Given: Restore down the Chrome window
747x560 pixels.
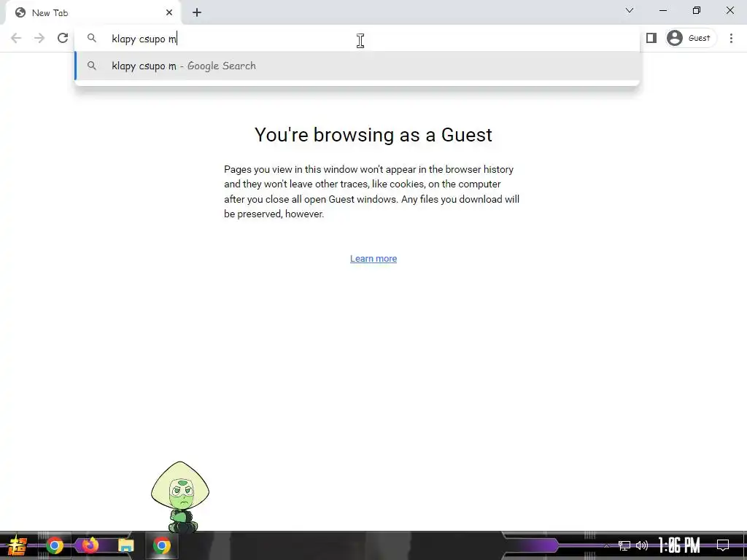Looking at the screenshot, I should tap(697, 10).
